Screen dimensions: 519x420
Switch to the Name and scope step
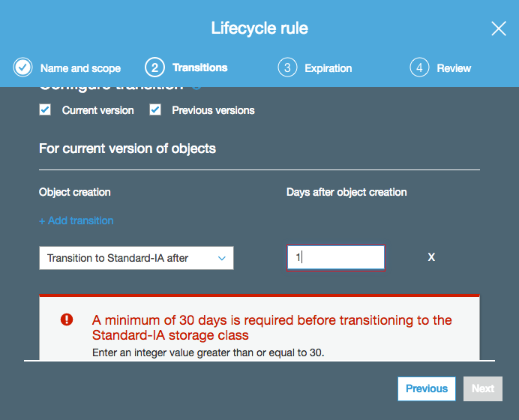click(80, 68)
